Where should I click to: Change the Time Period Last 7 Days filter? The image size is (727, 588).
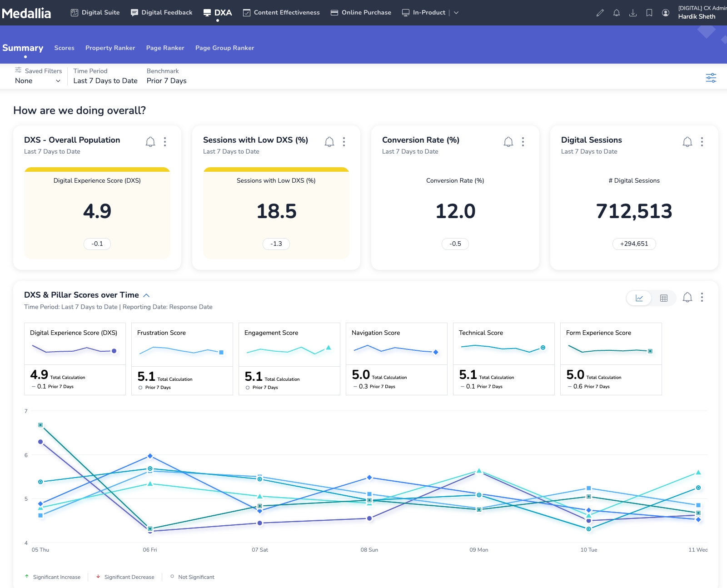click(x=105, y=81)
